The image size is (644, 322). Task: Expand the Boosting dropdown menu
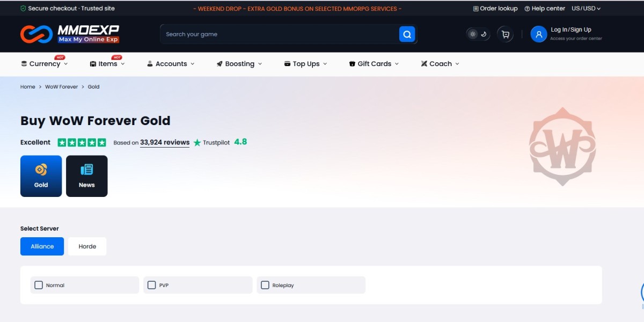[x=239, y=64]
